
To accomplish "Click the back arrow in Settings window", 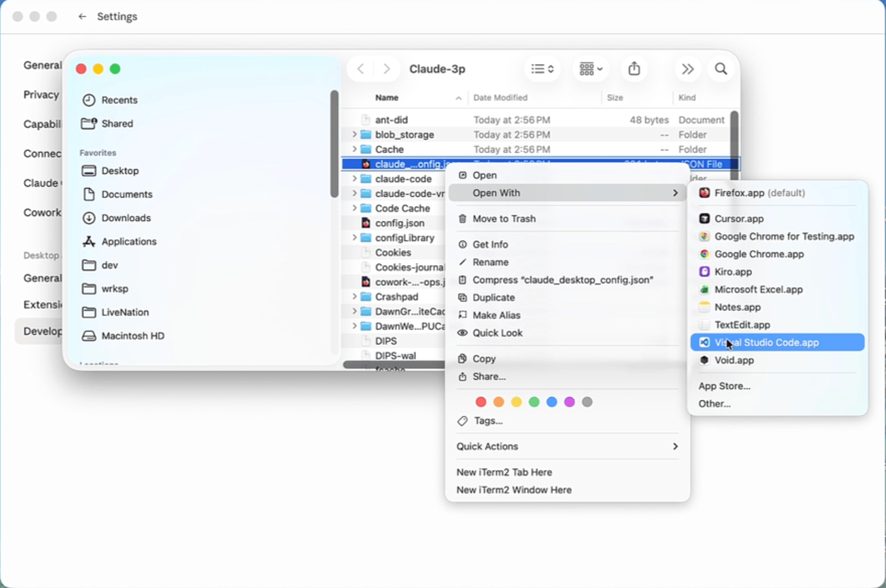I will click(82, 16).
